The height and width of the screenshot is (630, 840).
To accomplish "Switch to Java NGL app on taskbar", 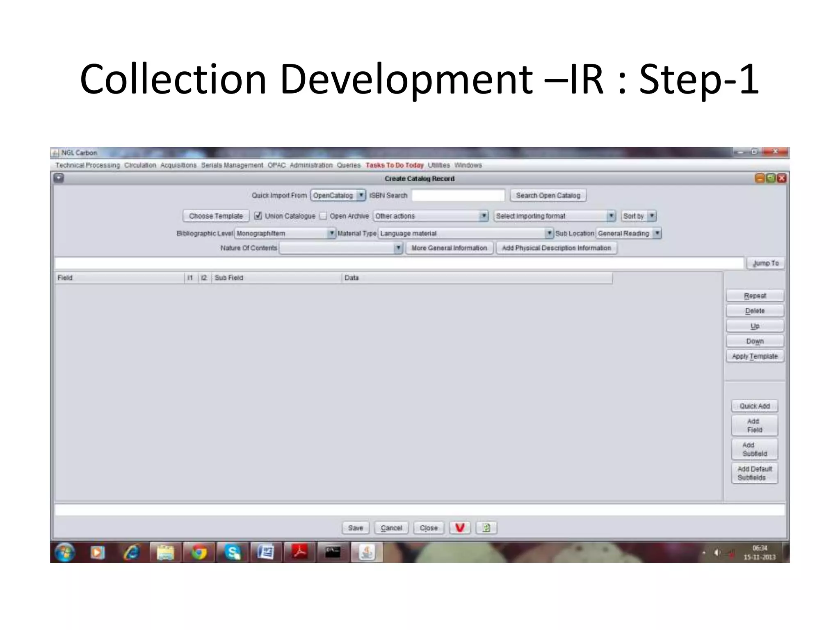I will (367, 552).
